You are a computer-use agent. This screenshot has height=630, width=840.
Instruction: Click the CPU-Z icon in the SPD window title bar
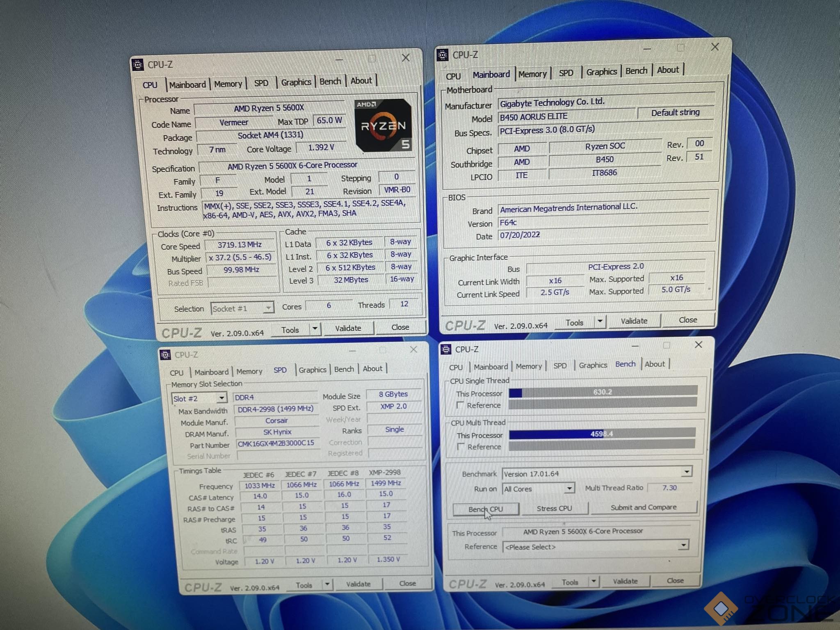(x=165, y=355)
